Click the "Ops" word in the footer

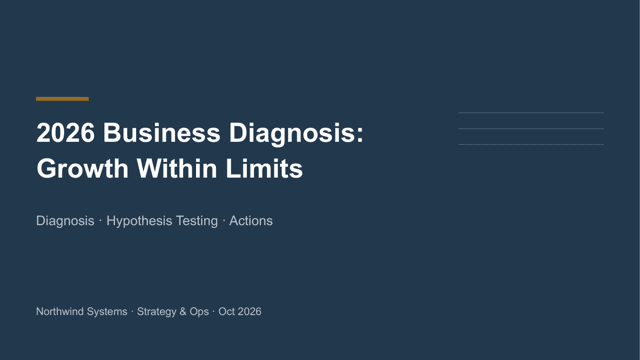[199, 312]
